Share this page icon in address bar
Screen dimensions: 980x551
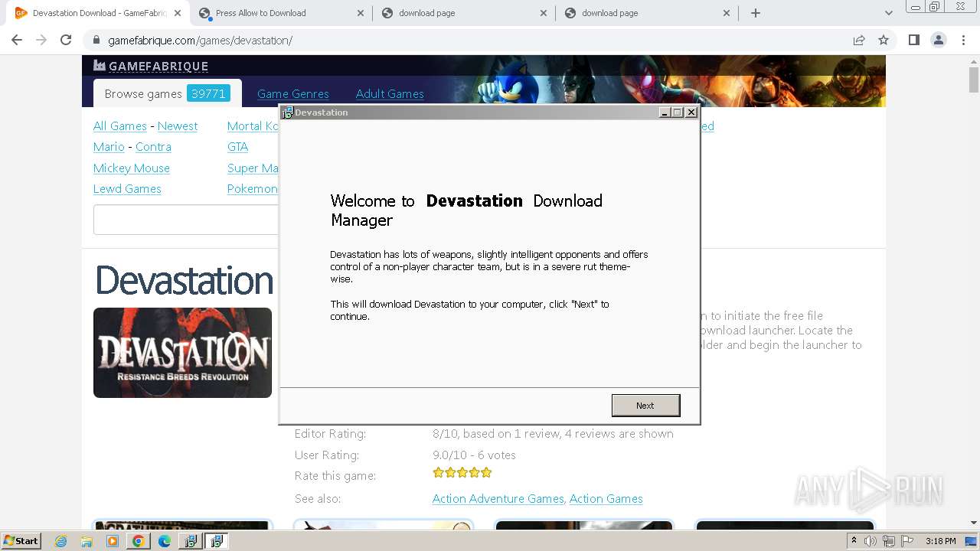(859, 40)
